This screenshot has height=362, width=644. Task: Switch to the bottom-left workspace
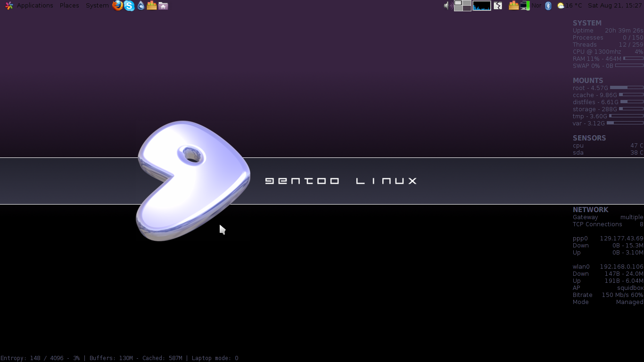tap(458, 8)
